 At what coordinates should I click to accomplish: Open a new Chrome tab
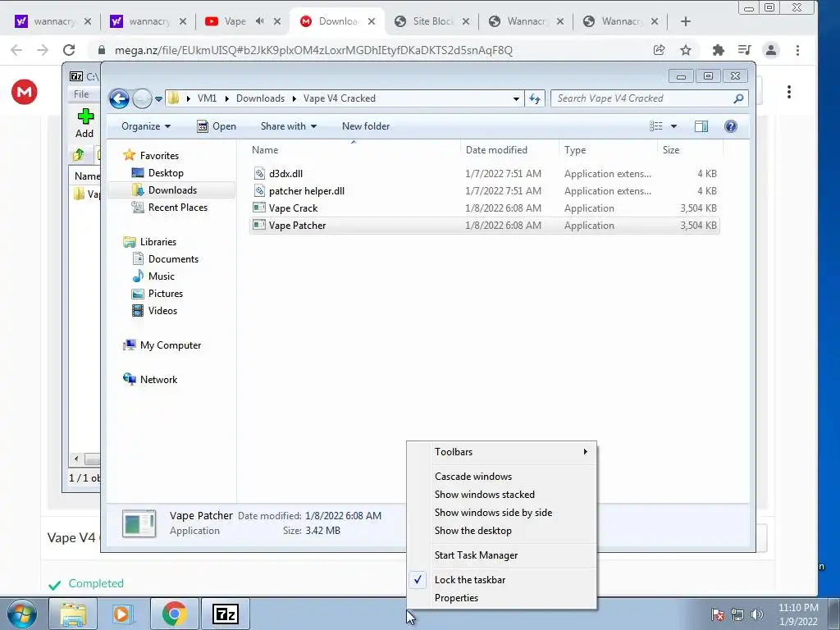(686, 21)
